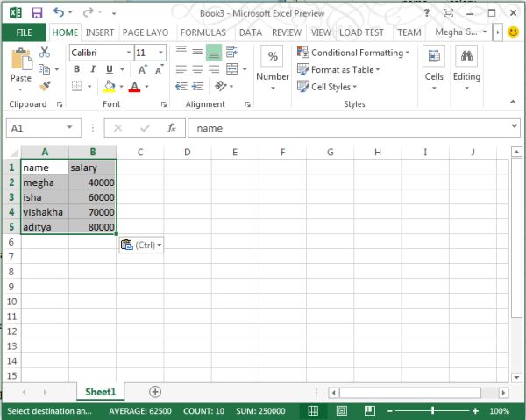This screenshot has width=526, height=420.
Task: Open the Paste Options (Ctrl) dropdown
Action: [140, 246]
